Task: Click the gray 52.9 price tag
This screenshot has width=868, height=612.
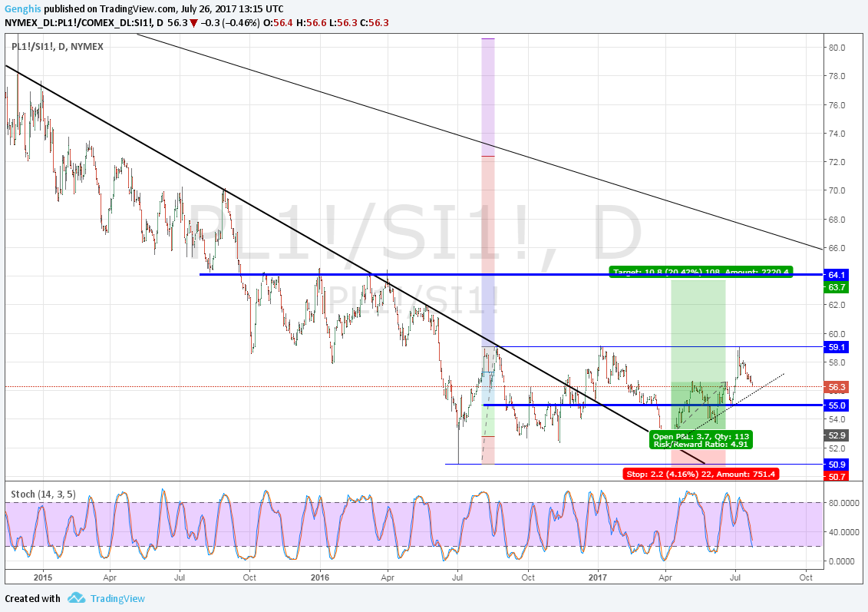Action: 837,435
